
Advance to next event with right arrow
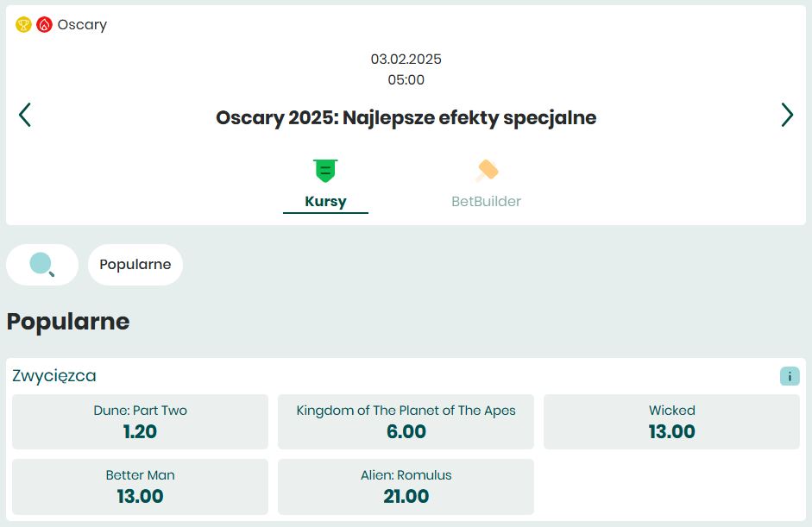point(786,115)
